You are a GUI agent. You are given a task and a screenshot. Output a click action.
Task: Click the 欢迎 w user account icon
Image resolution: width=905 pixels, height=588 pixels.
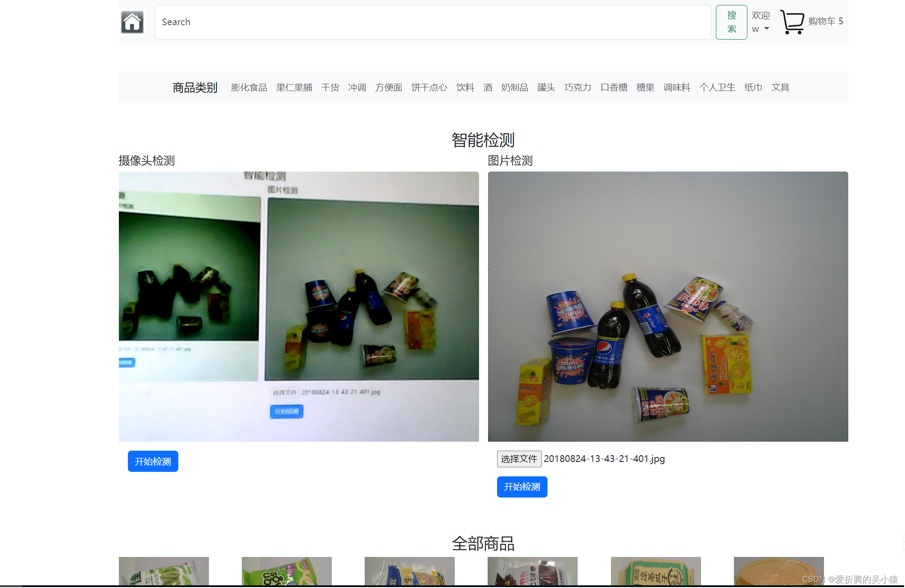pos(762,22)
